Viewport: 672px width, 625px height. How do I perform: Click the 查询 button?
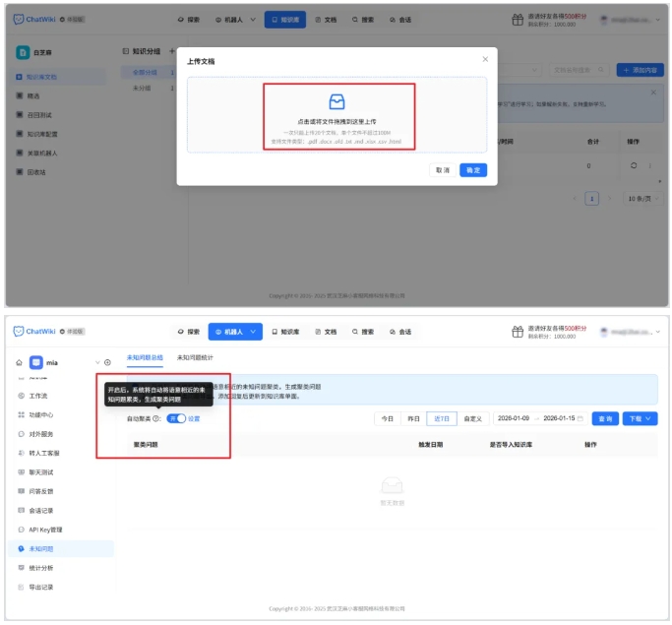(605, 418)
